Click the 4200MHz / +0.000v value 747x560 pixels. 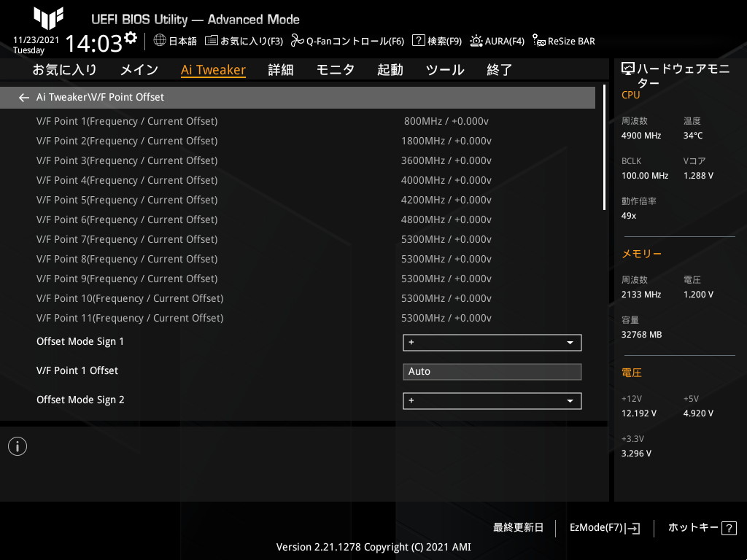[446, 200]
